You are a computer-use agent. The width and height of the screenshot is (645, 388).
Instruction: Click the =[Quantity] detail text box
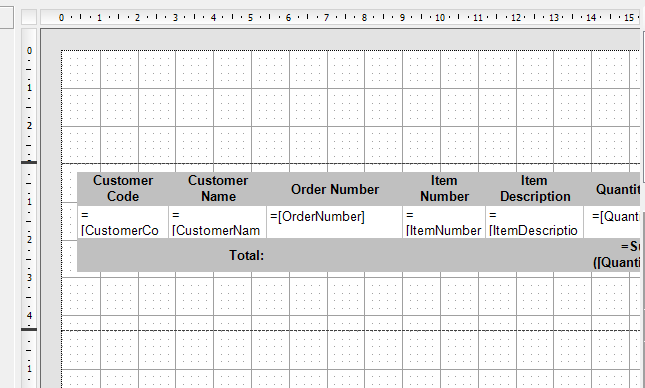[x=612, y=222]
